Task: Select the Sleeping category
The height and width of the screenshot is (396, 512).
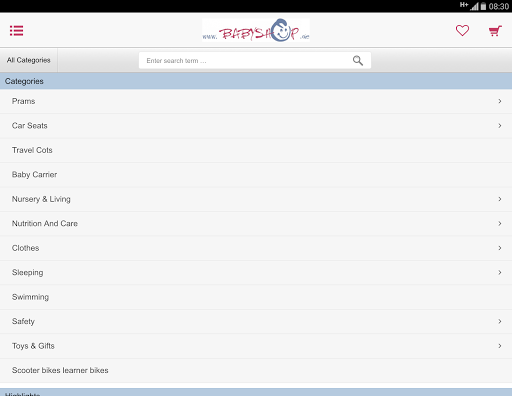Action: tap(256, 272)
